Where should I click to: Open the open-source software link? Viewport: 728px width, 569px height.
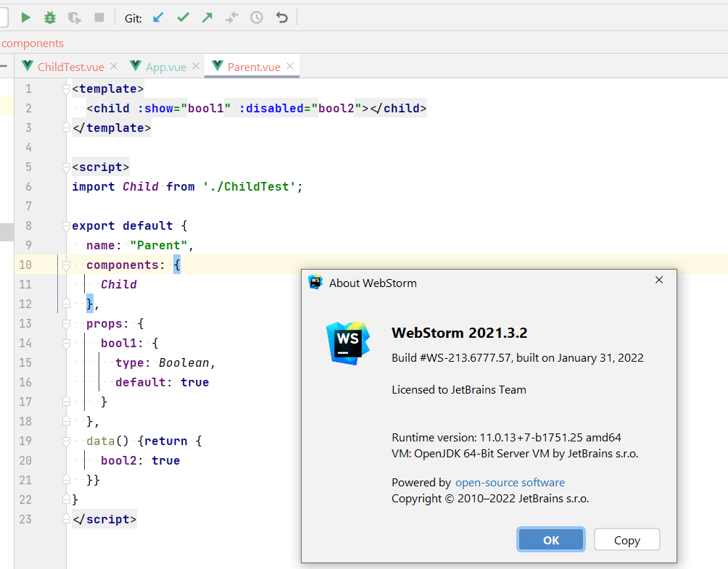510,483
